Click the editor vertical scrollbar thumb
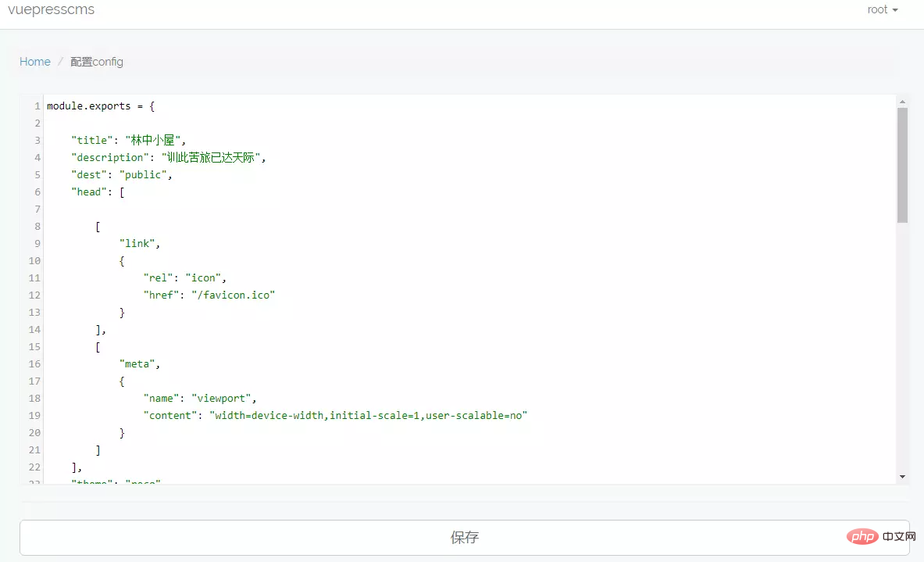This screenshot has height=562, width=924. 902,164
